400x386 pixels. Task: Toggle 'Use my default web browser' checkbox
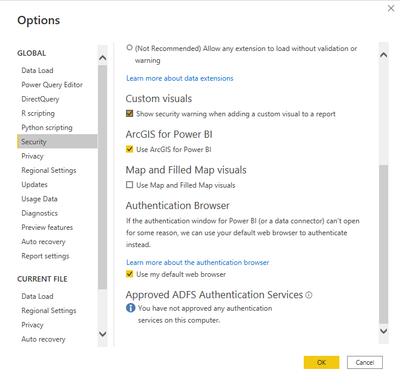click(130, 274)
